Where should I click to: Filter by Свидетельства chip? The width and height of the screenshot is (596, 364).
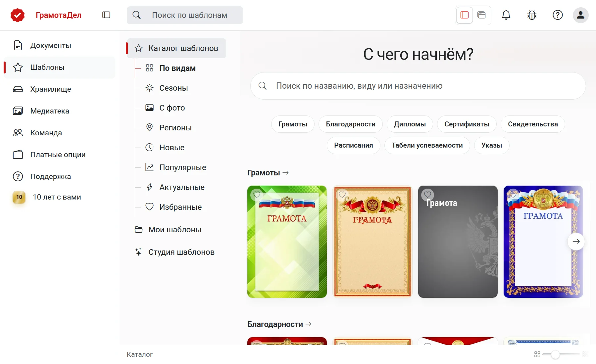(533, 124)
